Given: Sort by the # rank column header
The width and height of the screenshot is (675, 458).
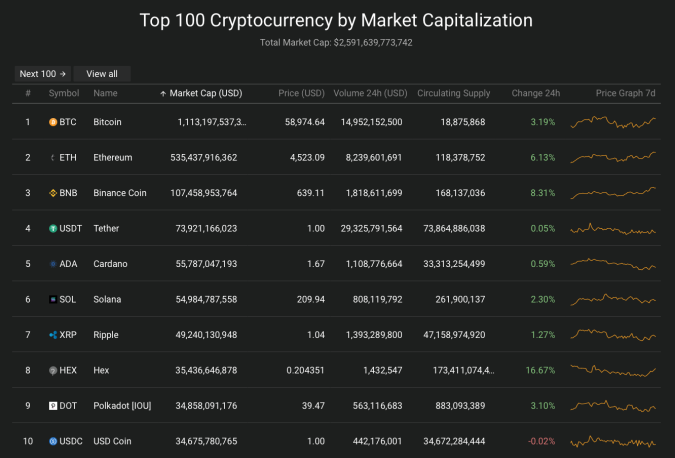Looking at the screenshot, I should pyautogui.click(x=28, y=93).
